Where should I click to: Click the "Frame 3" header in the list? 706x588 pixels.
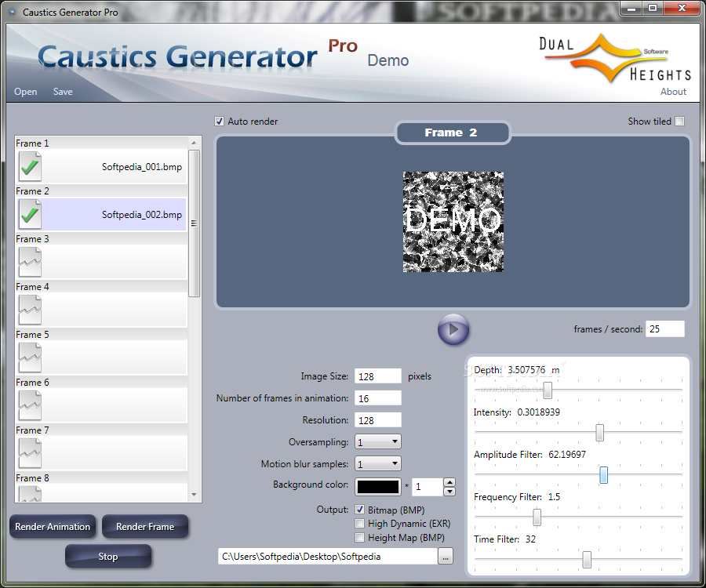(x=32, y=239)
